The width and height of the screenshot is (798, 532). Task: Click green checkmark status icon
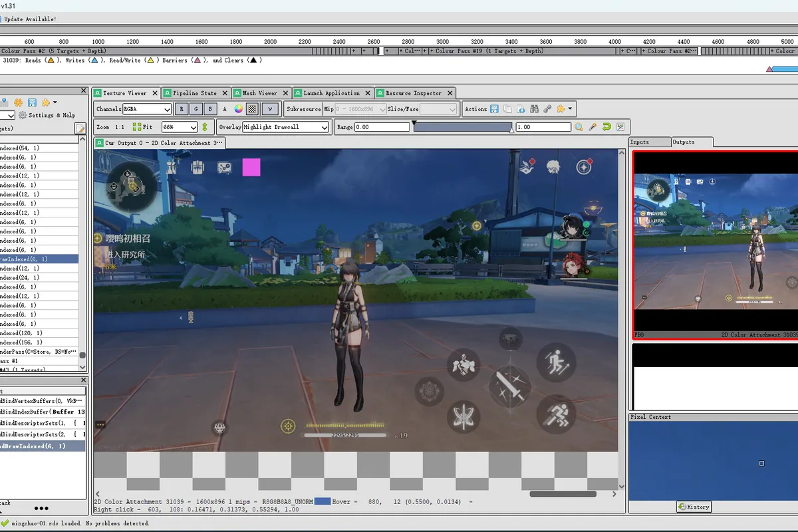point(5,523)
